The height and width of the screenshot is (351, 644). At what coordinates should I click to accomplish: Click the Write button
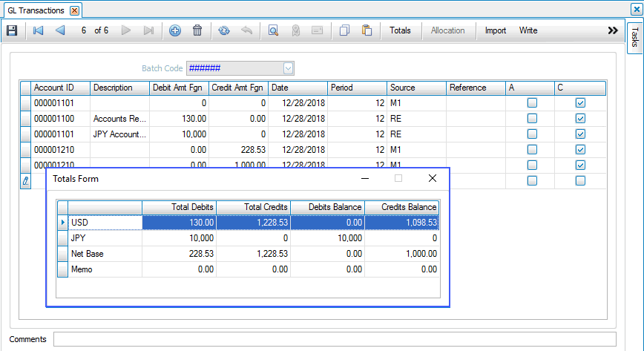click(x=528, y=30)
